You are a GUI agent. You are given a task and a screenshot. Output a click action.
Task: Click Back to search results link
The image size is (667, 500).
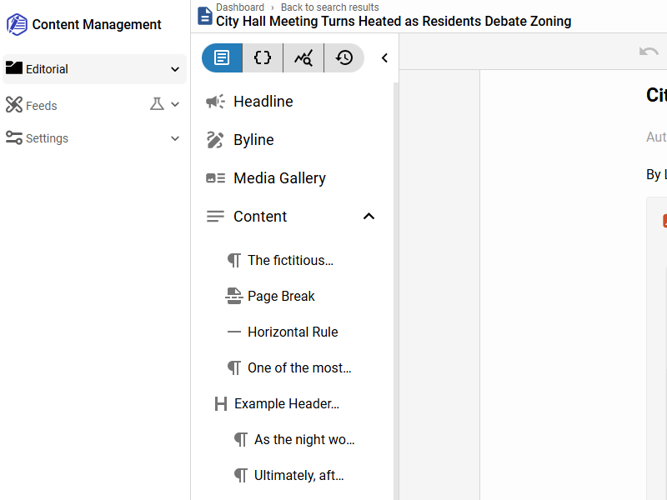point(329,7)
